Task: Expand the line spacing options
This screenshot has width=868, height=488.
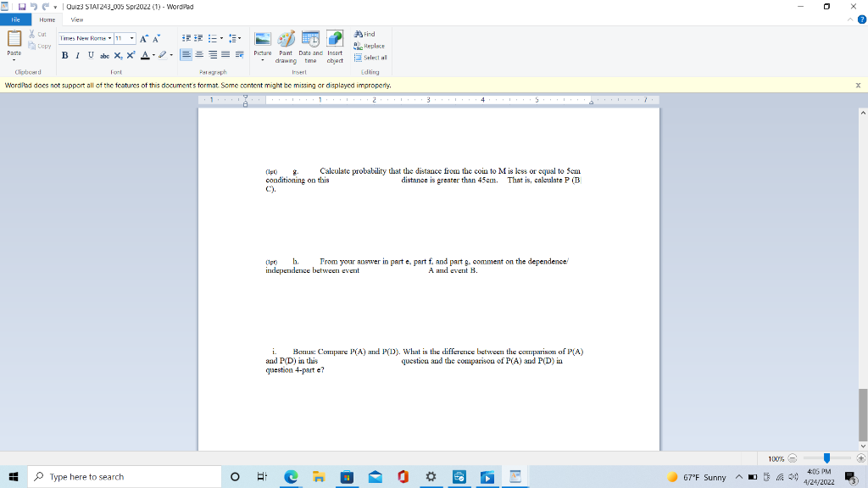Action: pos(234,37)
